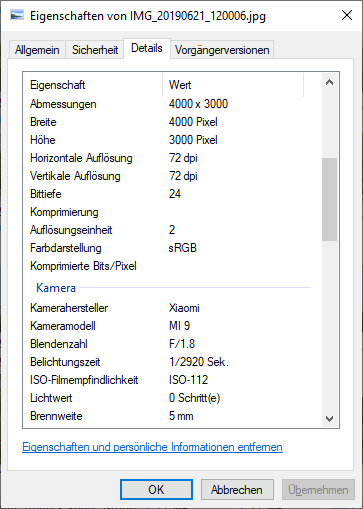Select the Farbdarstellung sRGB row

pyautogui.click(x=172, y=248)
